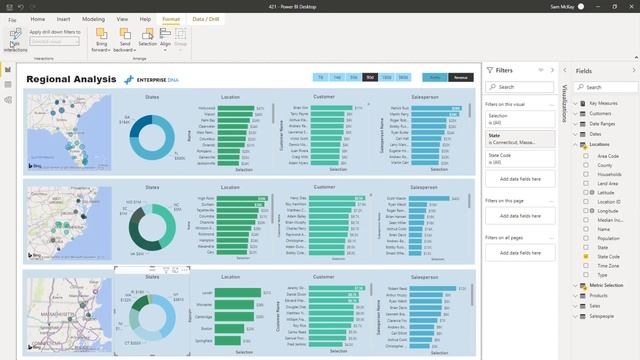Click the Metric Selection table icon
Image resolution: width=640 pixels, height=360 pixels.
point(583,285)
